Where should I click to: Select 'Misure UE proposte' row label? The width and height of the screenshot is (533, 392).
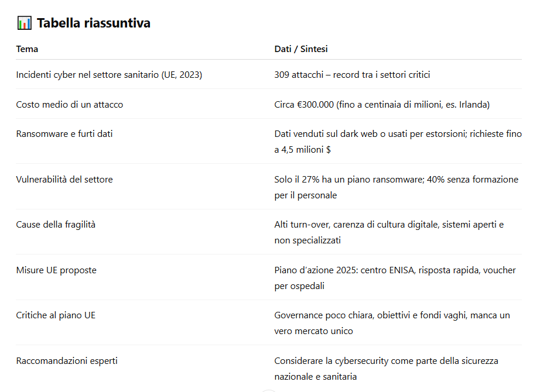point(56,270)
